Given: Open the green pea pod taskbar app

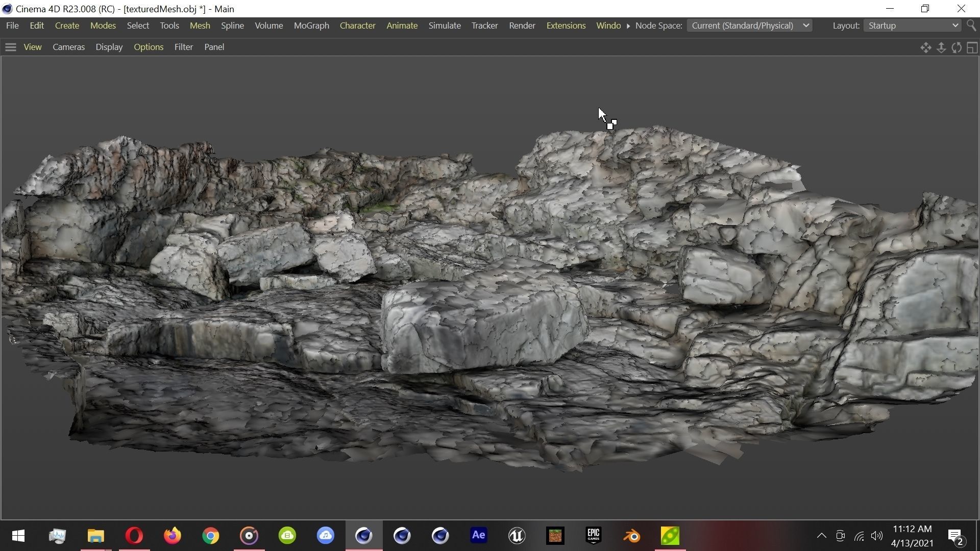Looking at the screenshot, I should [670, 536].
